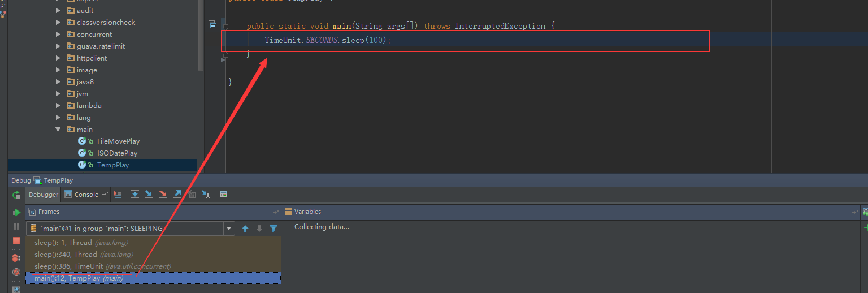Screen dimensions: 868x293
Task: Click the Step Out icon
Action: click(177, 194)
